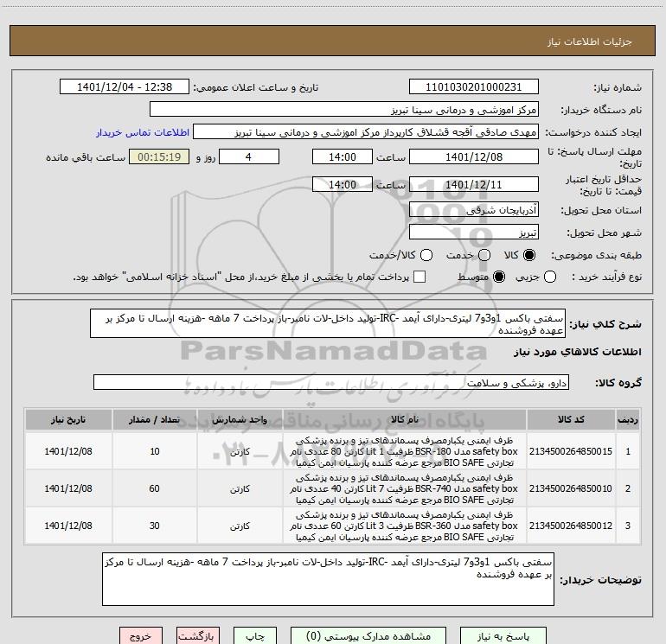This screenshot has width=666, height=644.
Task: Click the شرح کلی نیاز description box
Action: tap(328, 323)
